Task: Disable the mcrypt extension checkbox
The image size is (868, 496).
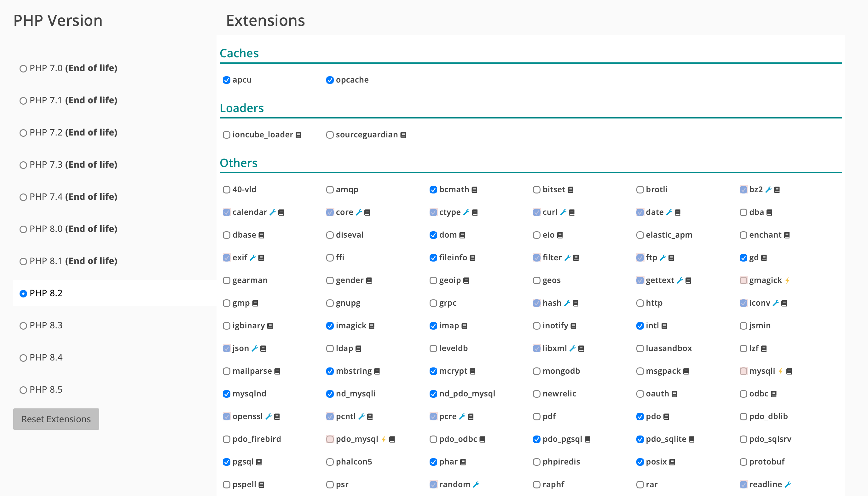Action: point(433,372)
